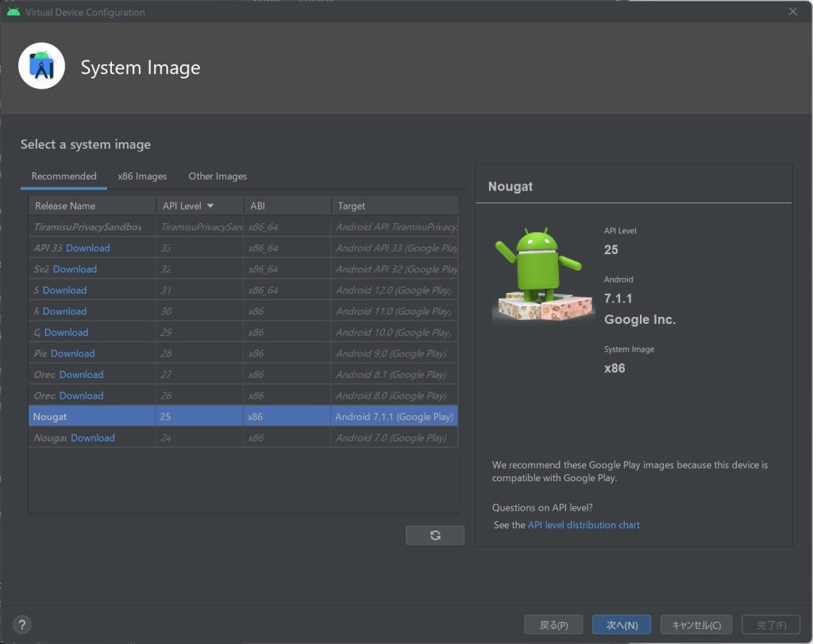The image size is (813, 644).
Task: Click API level cell showing 28
Action: point(199,353)
